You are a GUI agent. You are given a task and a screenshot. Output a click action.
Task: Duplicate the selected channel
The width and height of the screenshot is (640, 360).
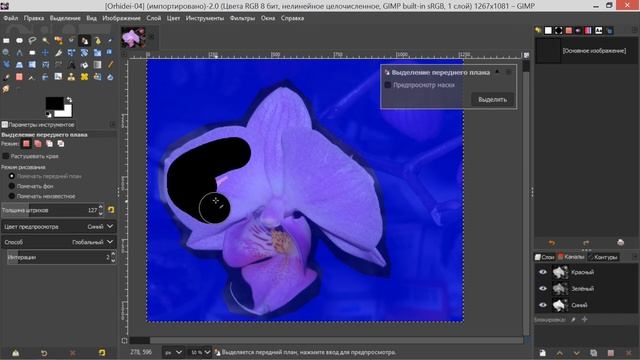(593, 353)
